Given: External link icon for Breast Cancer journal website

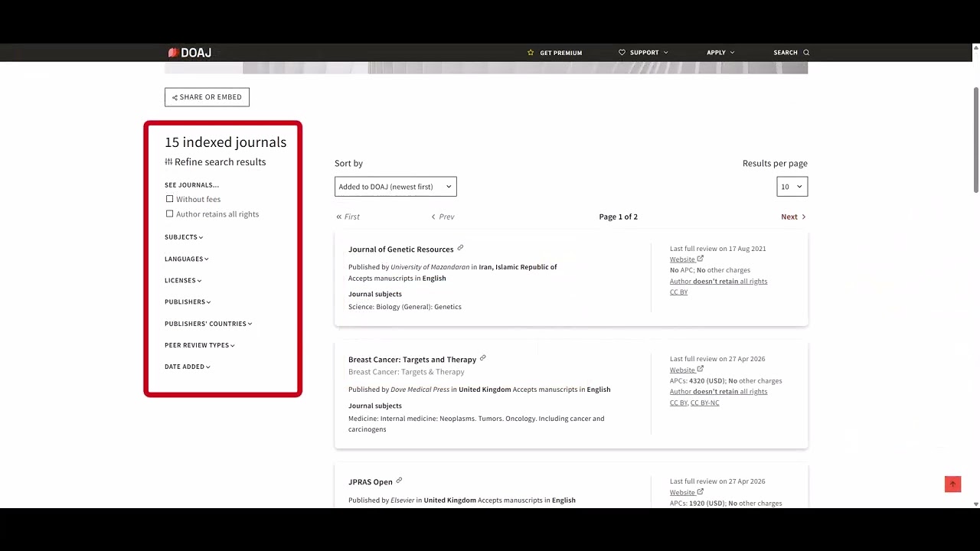Looking at the screenshot, I should click(701, 369).
